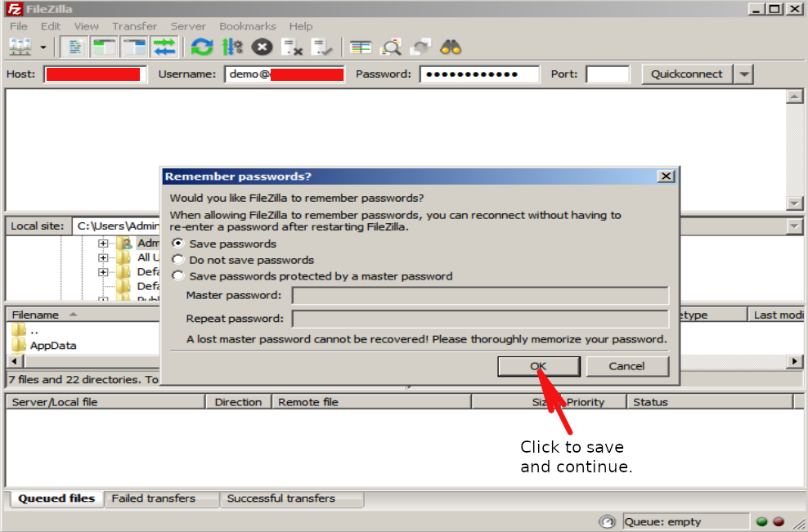Sort by the Filename column header

(83, 315)
